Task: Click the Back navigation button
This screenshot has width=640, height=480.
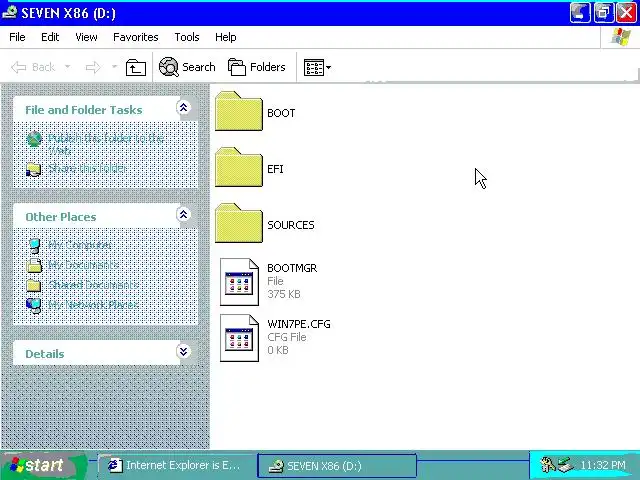Action: 33,67
